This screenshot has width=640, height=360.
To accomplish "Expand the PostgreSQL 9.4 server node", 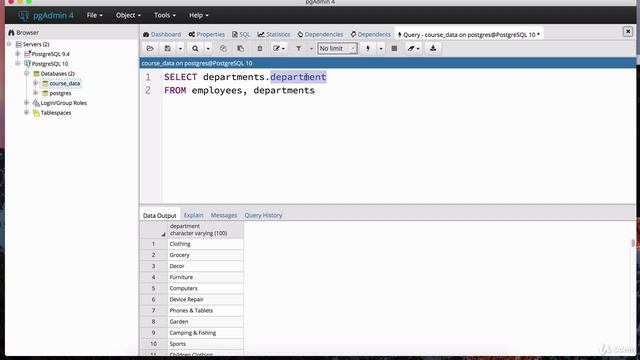I will point(18,54).
